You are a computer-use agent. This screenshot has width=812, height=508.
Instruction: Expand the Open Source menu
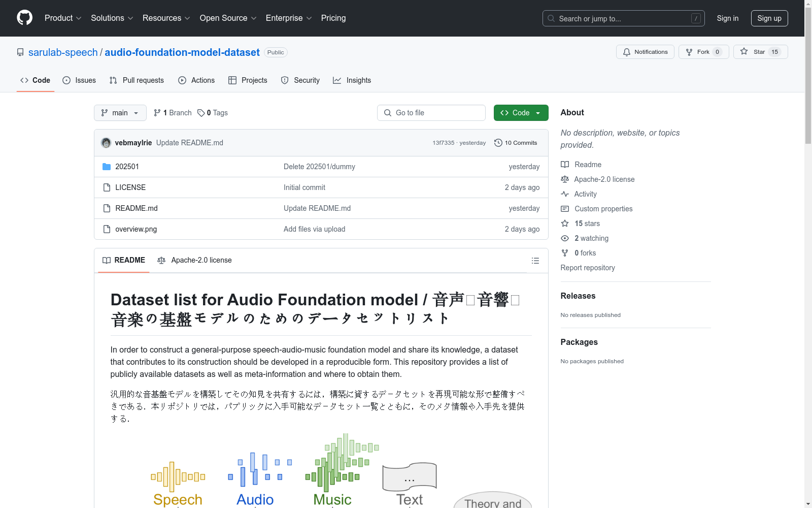point(228,18)
